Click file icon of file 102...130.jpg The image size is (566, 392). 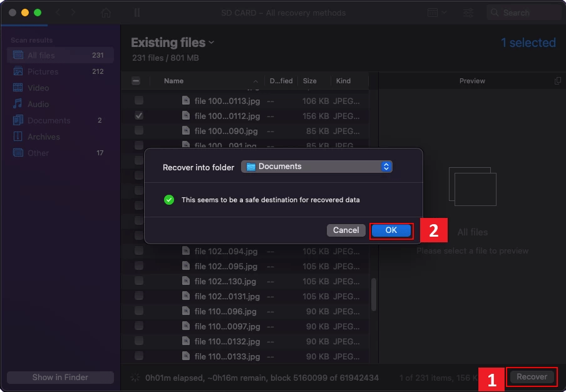(x=186, y=281)
